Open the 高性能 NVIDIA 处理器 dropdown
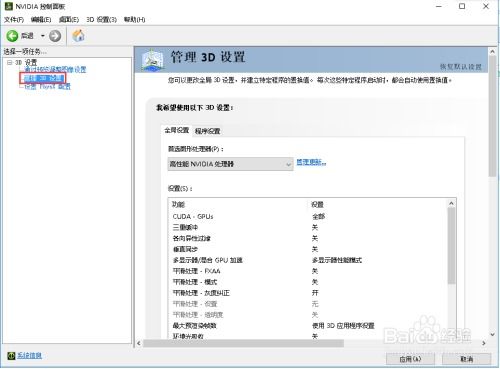This screenshot has width=500, height=369. click(230, 164)
